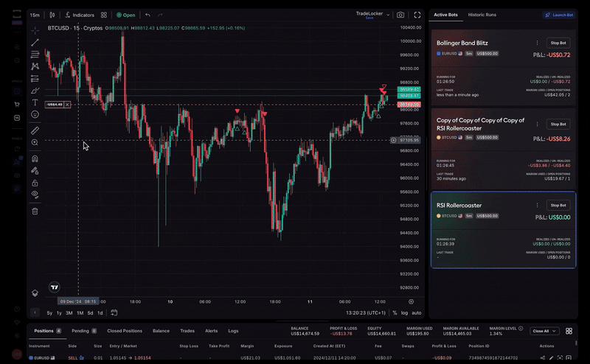Pick the ruler measure tool
This screenshot has height=364, width=590.
point(35,130)
